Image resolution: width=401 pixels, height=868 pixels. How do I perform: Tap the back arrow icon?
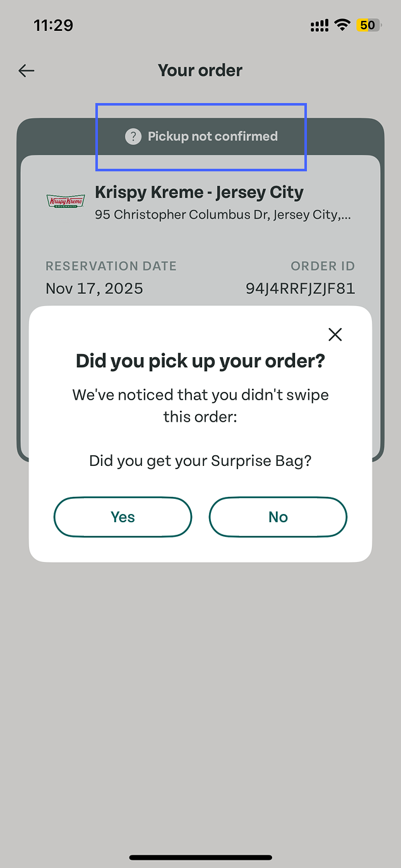(x=27, y=71)
